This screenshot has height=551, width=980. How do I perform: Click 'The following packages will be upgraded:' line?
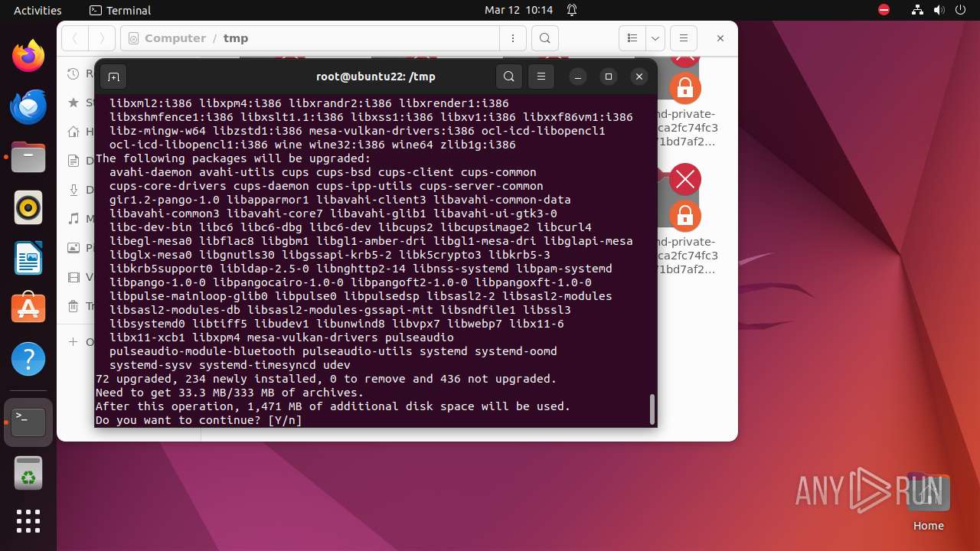(234, 158)
